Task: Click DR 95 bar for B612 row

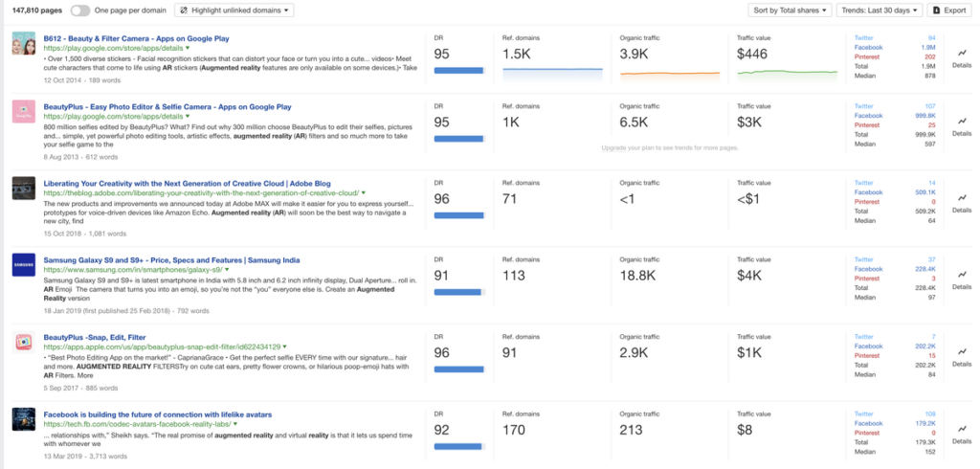Action: point(459,71)
